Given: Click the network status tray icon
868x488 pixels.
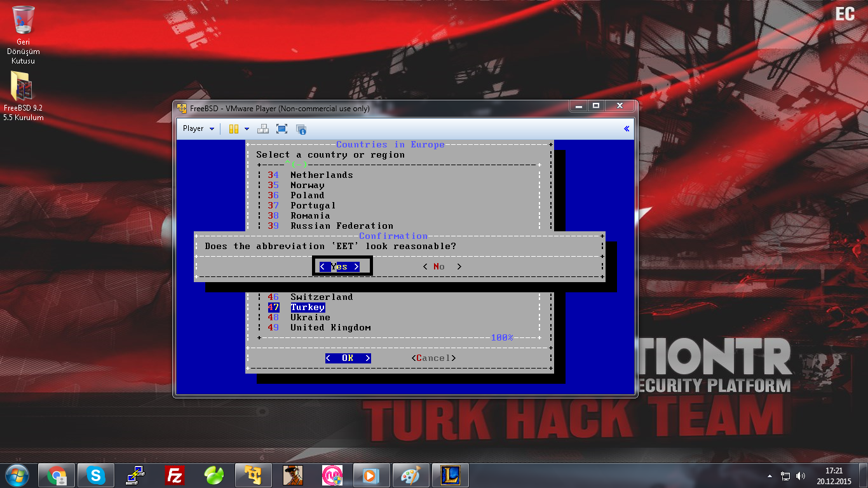Looking at the screenshot, I should [x=786, y=475].
